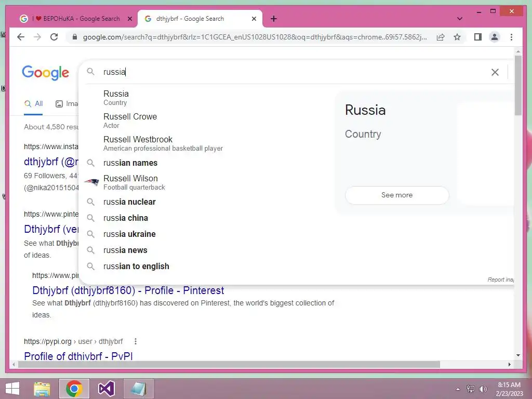
Task: Select the russian to english suggestion
Action: (x=206, y=267)
